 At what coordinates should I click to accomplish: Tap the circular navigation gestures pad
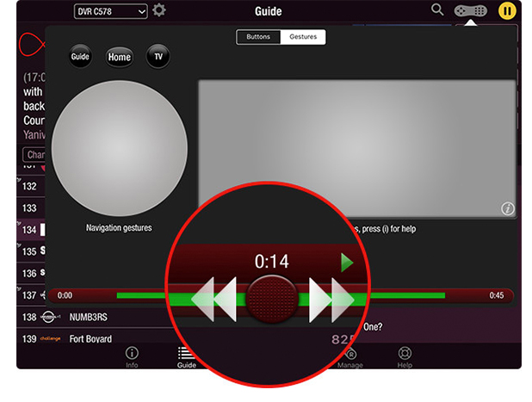click(x=120, y=148)
